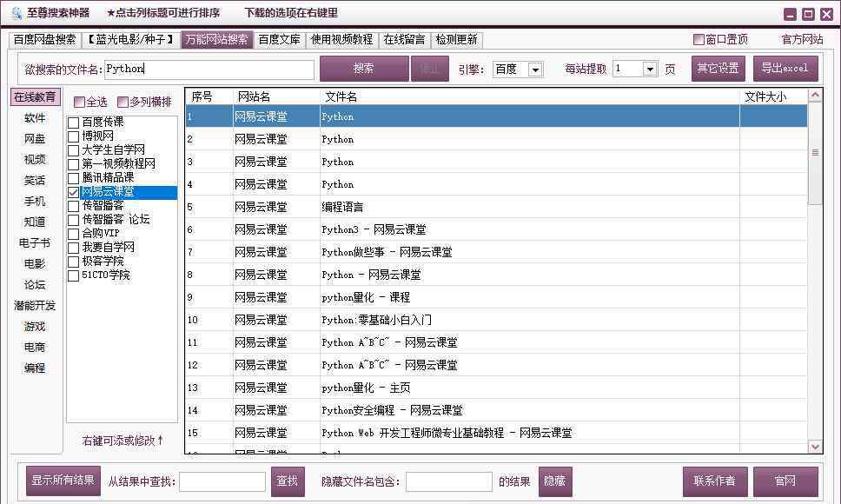Toggle the 全选 select-all checkbox
This screenshot has height=504, width=841.
click(79, 102)
